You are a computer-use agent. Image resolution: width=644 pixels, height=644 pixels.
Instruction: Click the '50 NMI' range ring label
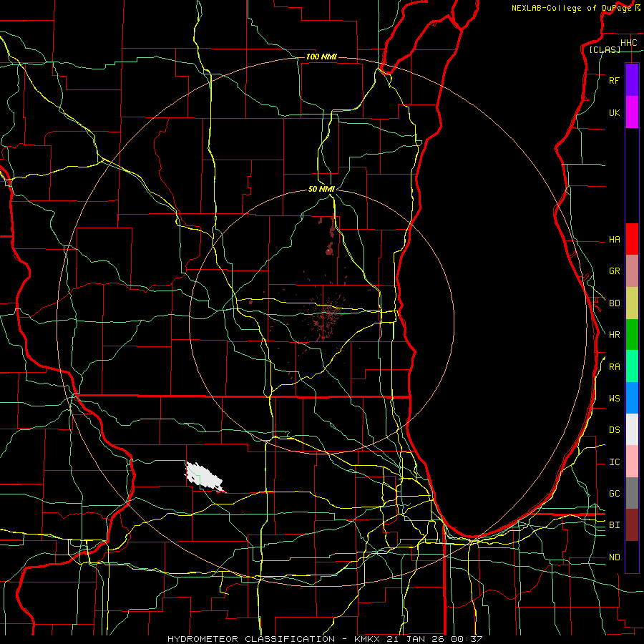(321, 189)
